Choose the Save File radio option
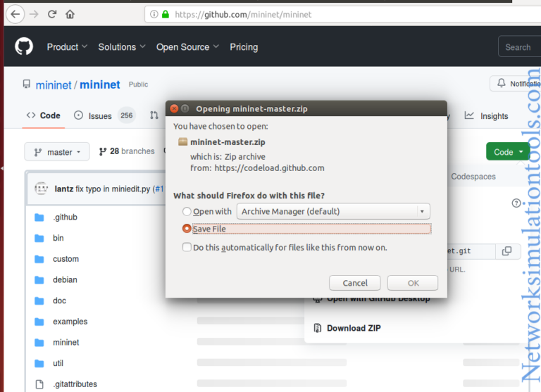541x392 pixels. [x=187, y=229]
